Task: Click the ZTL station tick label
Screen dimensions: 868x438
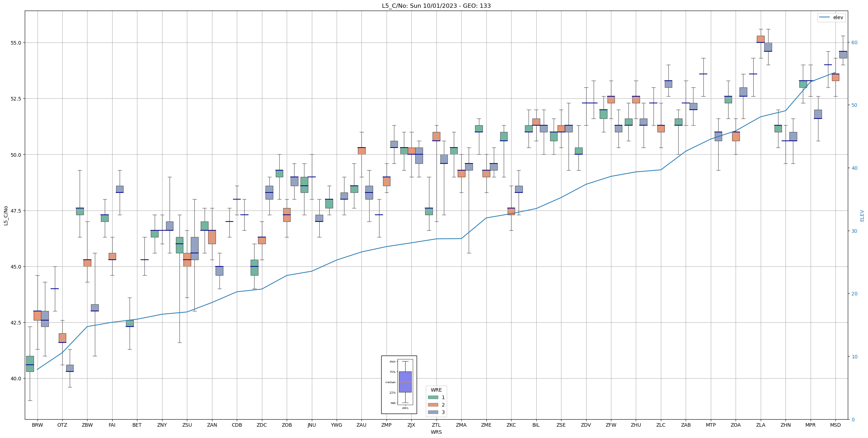Action: point(436,425)
